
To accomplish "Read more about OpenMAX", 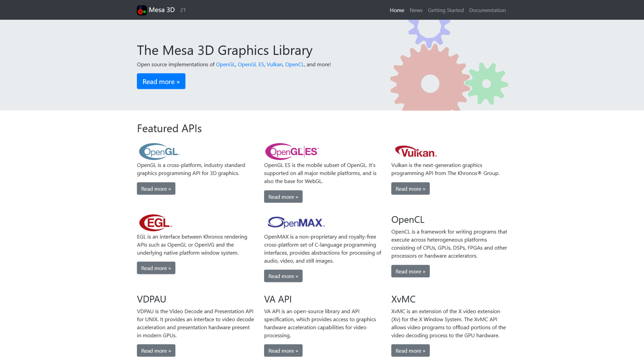I will click(283, 276).
